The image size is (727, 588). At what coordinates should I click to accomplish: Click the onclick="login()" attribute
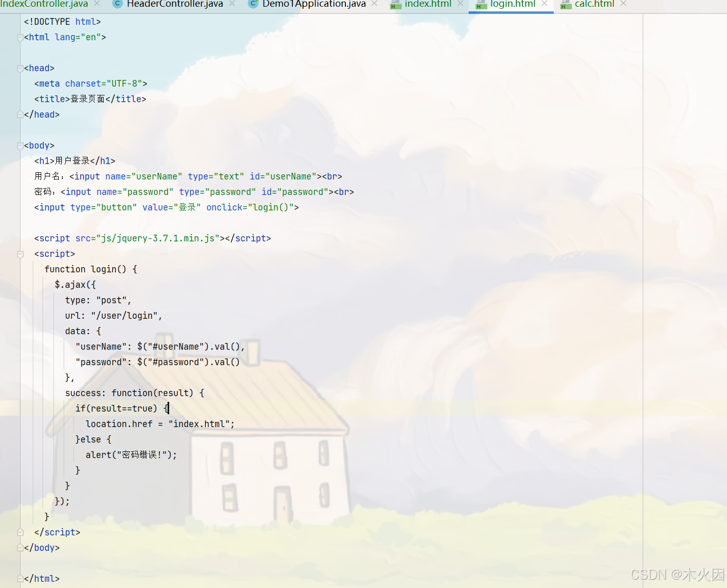click(x=250, y=207)
